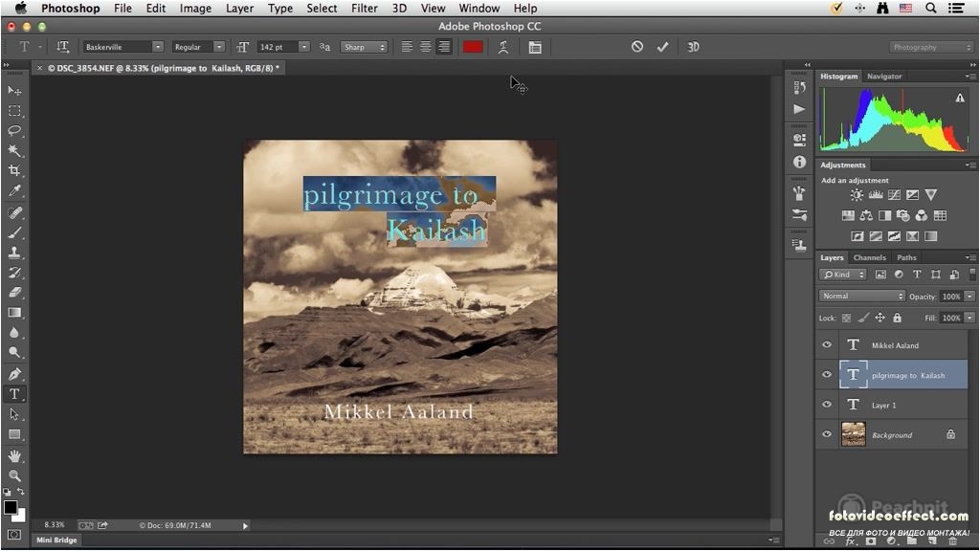Select the Zoom tool
The height and width of the screenshot is (551, 980).
click(x=14, y=476)
